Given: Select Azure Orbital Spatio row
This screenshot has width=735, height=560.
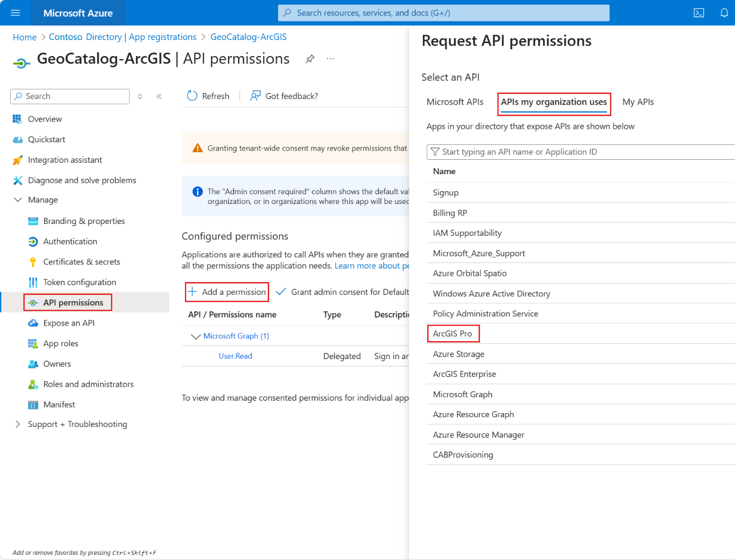Looking at the screenshot, I should [581, 273].
